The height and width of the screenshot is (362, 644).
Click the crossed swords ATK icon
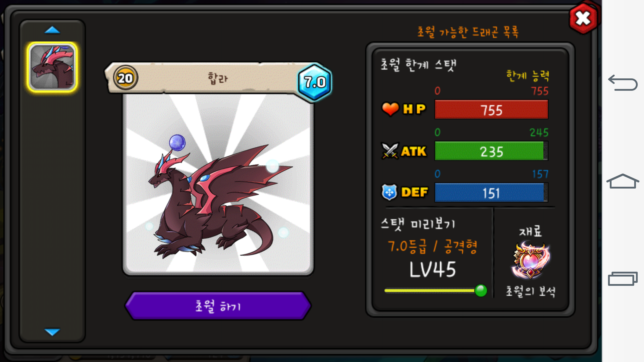[390, 151]
